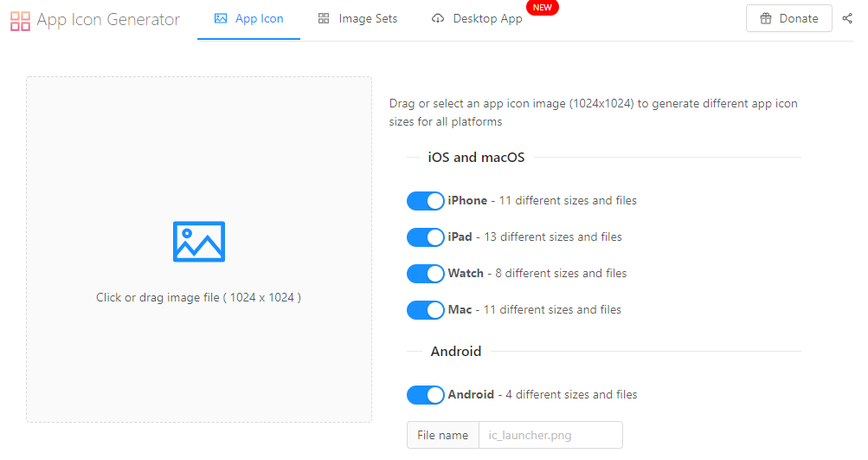Toggle the iPad icon sizes switch
The image size is (868, 460).
(x=425, y=237)
